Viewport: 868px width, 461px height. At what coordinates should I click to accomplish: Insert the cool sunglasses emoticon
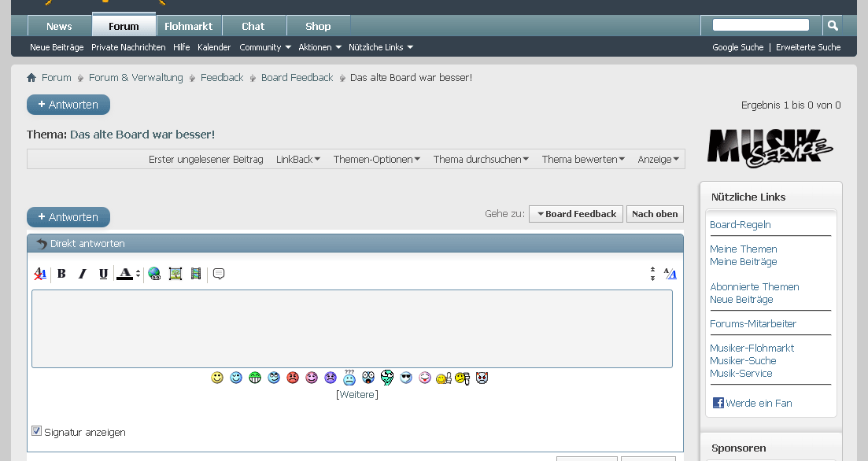[x=406, y=378]
